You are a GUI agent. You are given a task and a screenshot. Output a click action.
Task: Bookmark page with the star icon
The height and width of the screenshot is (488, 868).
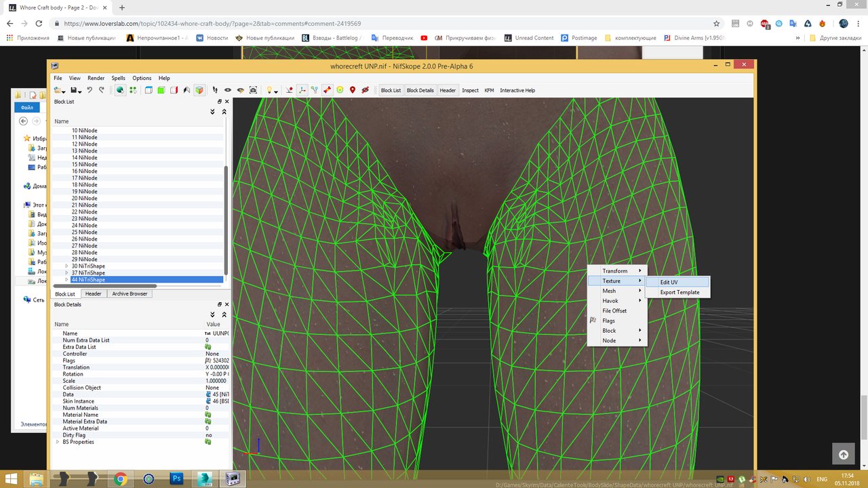[x=717, y=23]
